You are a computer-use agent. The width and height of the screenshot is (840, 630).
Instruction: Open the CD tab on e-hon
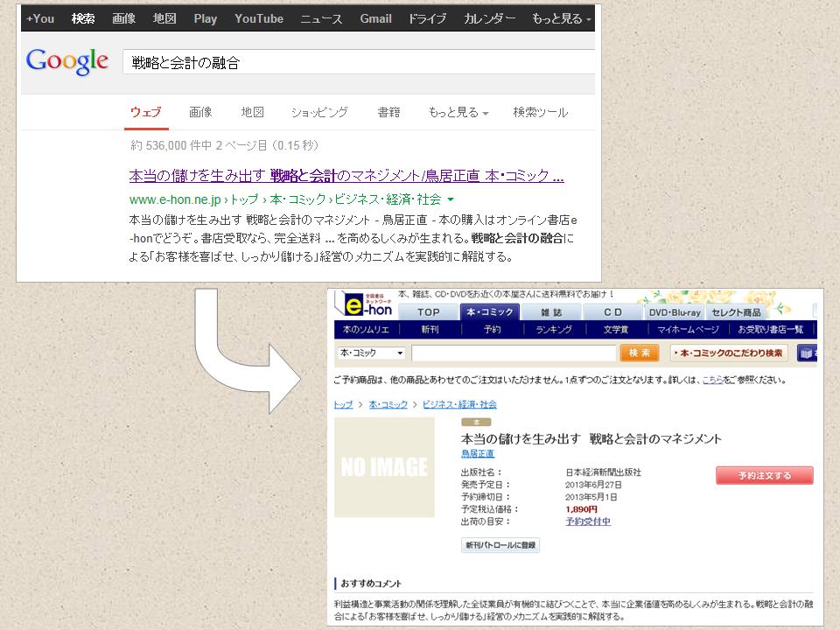click(614, 312)
